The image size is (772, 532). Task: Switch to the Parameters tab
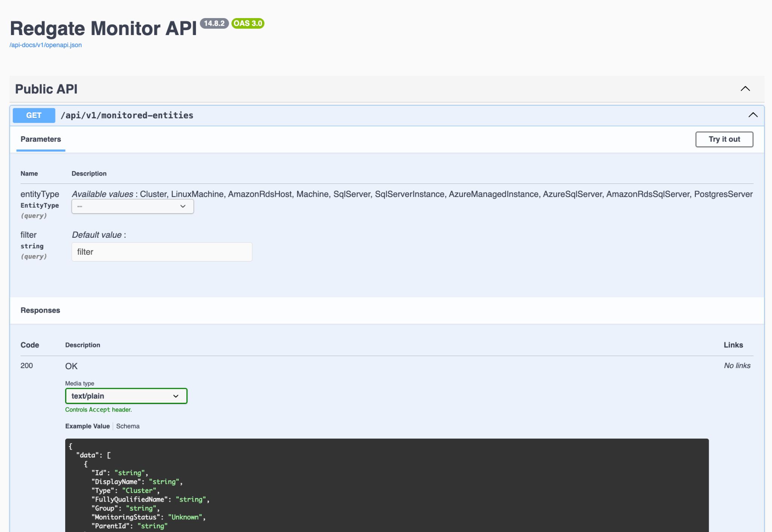40,139
